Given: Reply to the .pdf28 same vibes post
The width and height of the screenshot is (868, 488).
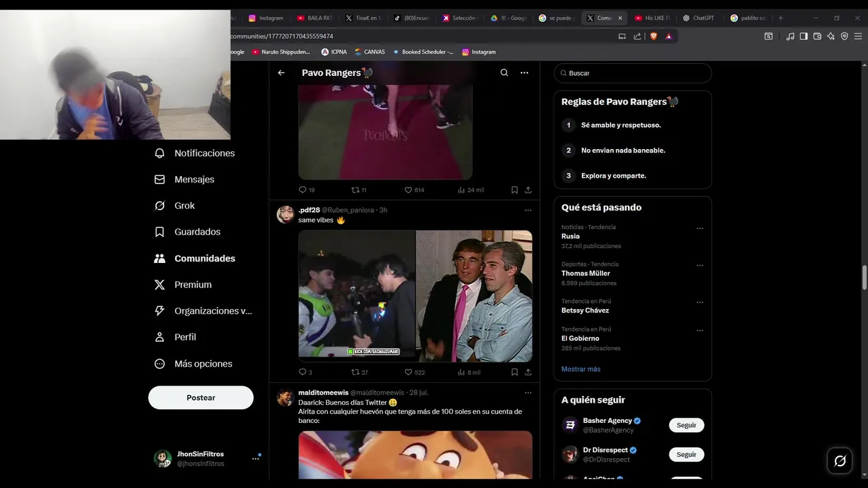Looking at the screenshot, I should 306,372.
